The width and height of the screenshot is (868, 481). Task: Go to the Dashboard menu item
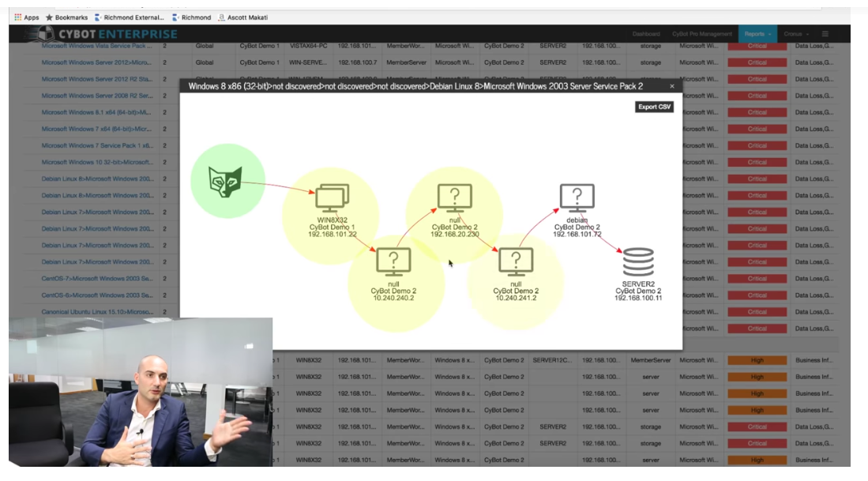(647, 34)
